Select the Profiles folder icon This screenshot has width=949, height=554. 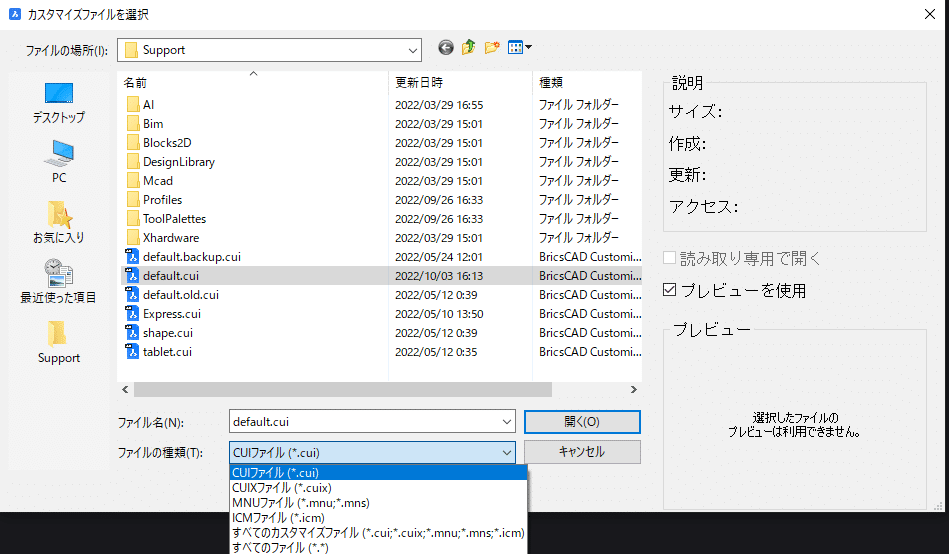[133, 200]
